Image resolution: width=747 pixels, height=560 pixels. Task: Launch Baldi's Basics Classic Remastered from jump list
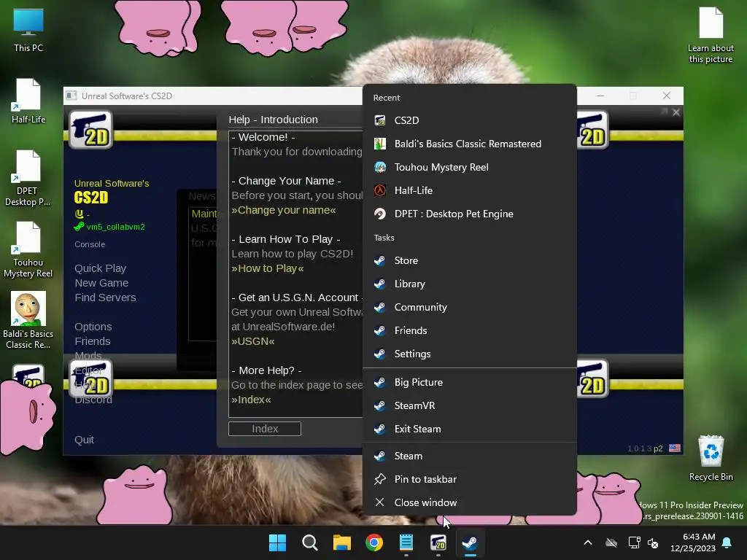point(469,144)
